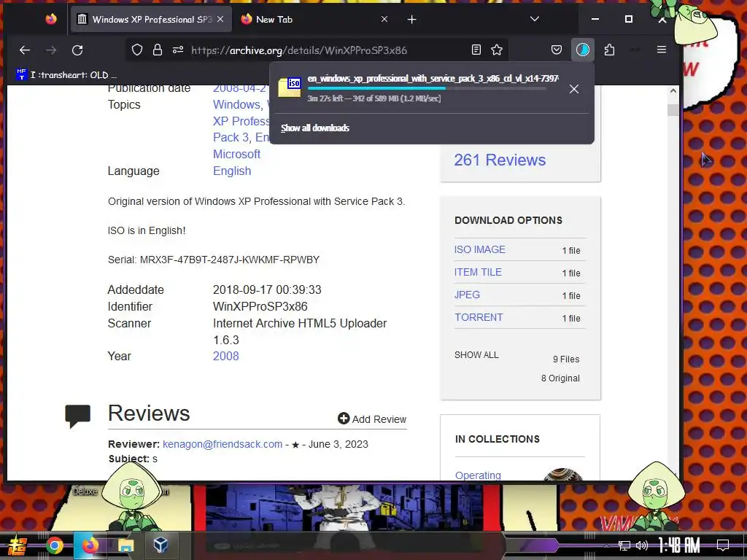The image size is (747, 560).
Task: Open the transheart: OLD bookmark
Action: point(66,75)
